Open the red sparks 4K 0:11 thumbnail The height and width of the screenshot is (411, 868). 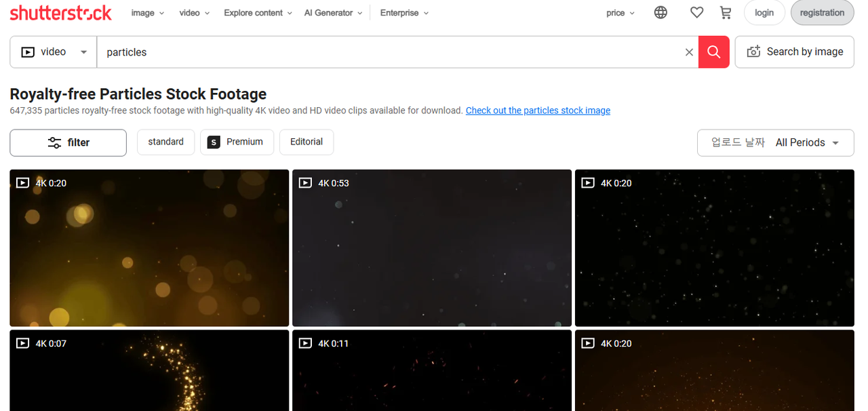(x=432, y=370)
